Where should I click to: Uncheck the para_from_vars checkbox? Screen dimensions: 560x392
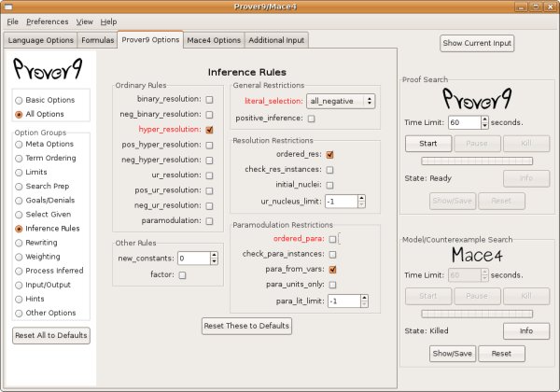coord(332,270)
